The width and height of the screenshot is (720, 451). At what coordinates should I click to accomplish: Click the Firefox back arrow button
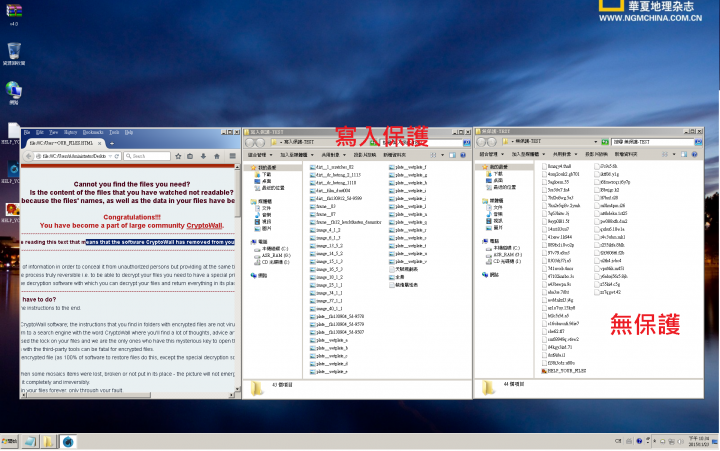[x=28, y=156]
